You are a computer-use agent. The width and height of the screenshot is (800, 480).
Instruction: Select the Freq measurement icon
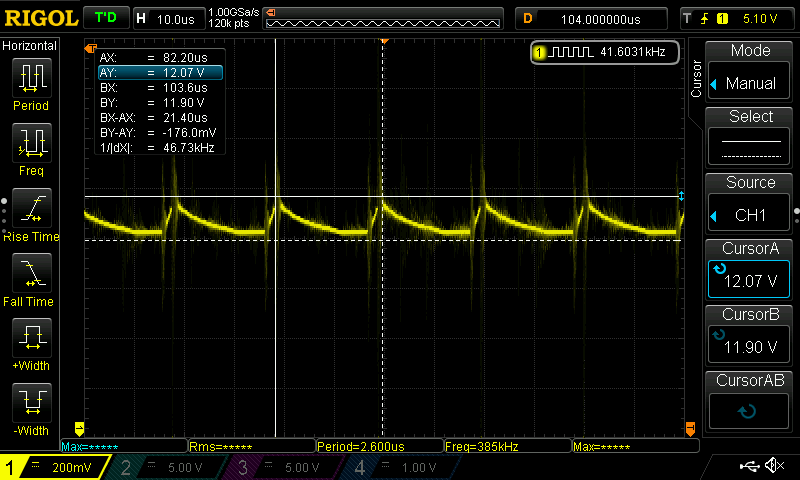(32, 142)
